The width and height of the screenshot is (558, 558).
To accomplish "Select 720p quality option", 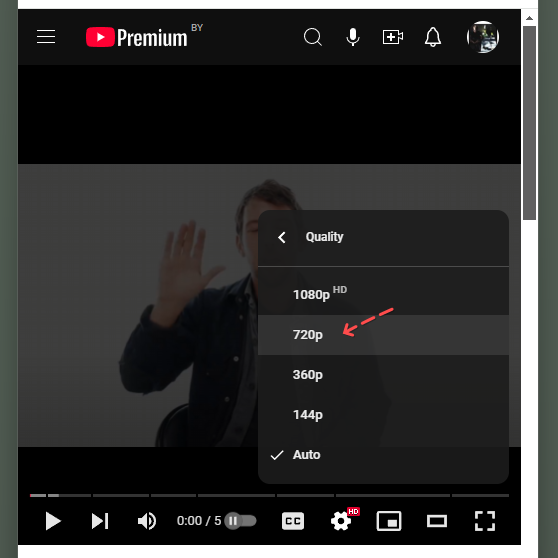I will pos(383,335).
